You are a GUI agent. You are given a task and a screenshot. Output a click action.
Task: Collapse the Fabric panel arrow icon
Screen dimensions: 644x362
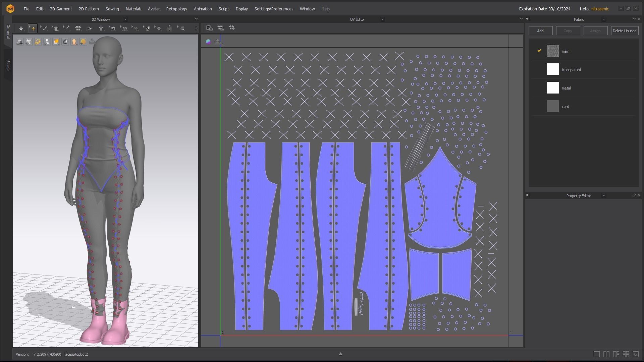coord(527,19)
